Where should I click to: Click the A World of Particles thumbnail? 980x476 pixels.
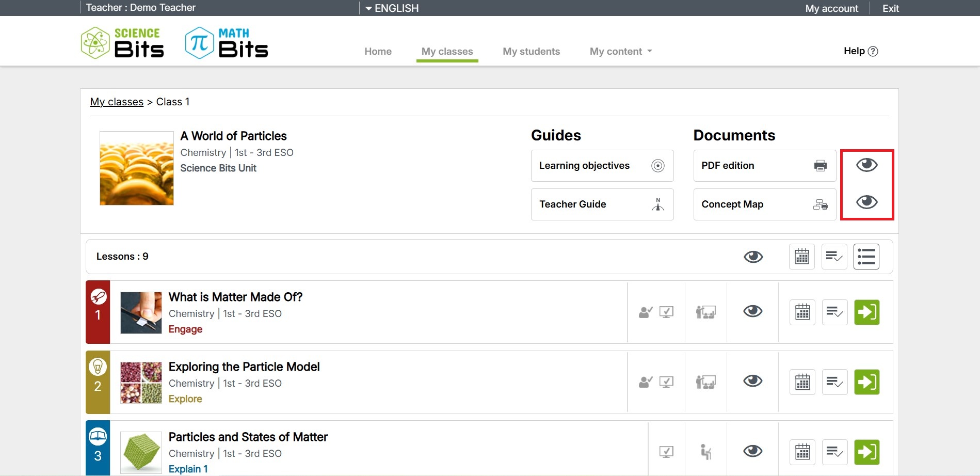coord(137,168)
